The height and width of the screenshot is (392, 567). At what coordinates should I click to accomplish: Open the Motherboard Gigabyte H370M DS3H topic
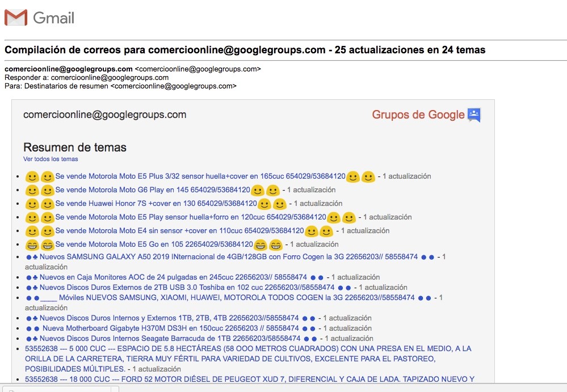pyautogui.click(x=171, y=328)
